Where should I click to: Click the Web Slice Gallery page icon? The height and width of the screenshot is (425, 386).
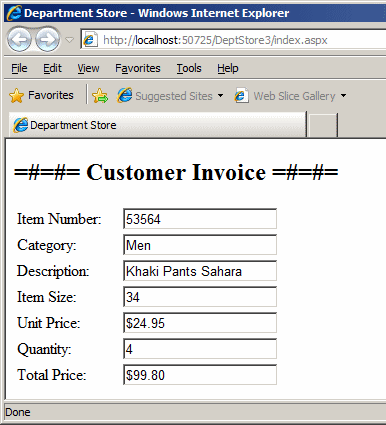click(241, 96)
